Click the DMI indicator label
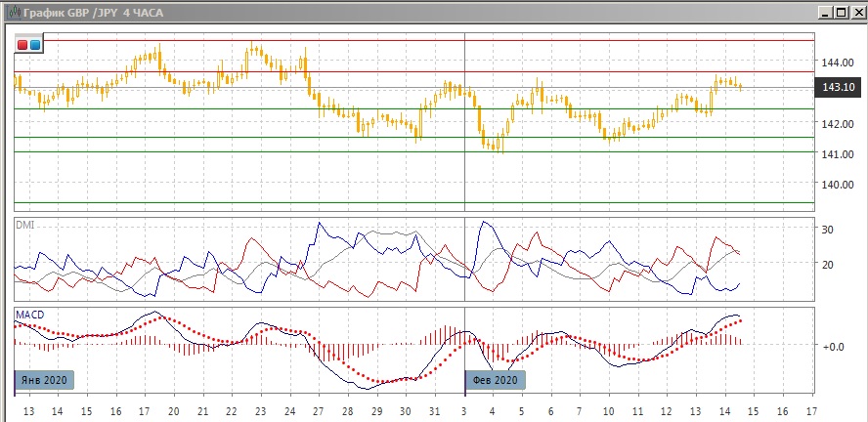868x422 pixels. coord(24,225)
